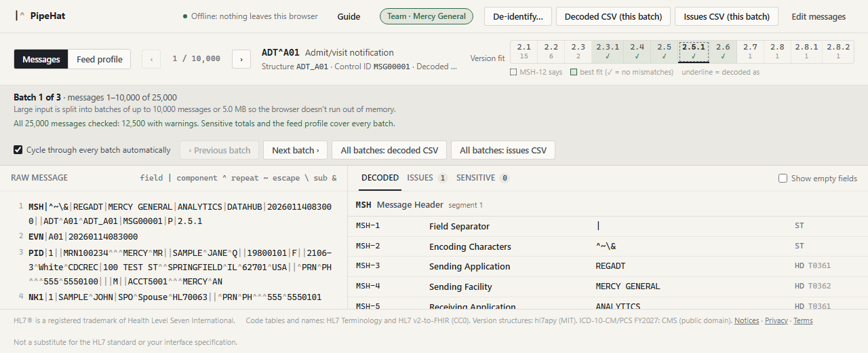
Task: Open the Privacy link
Action: pos(776,320)
